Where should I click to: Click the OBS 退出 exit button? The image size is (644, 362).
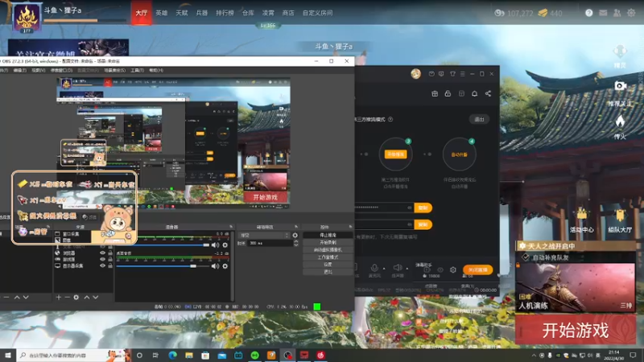pos(328,272)
